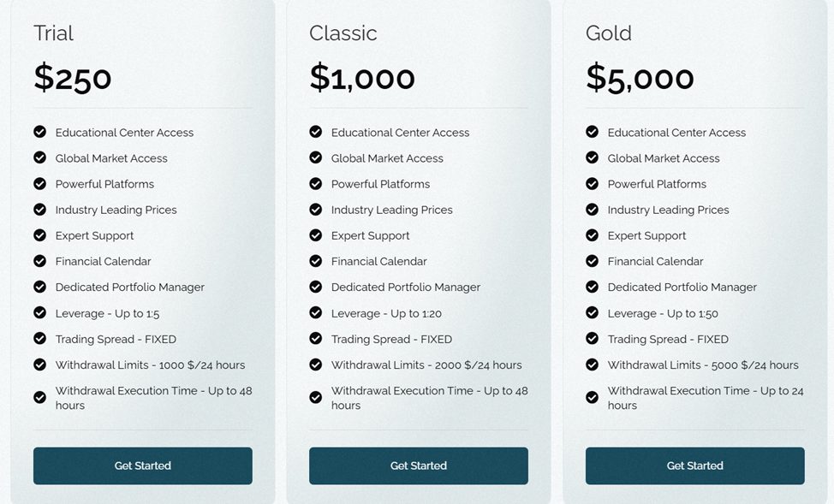Click Get Started under the Trial plan
The width and height of the screenshot is (834, 504).
click(x=142, y=465)
